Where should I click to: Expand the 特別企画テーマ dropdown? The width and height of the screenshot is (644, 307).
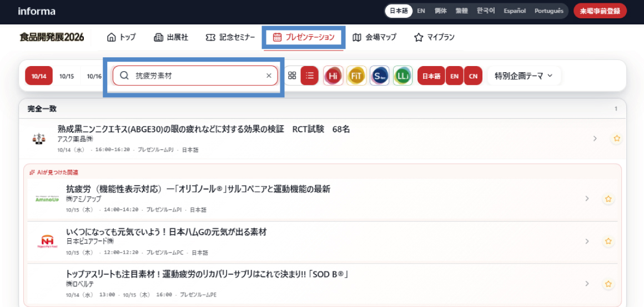coord(524,76)
